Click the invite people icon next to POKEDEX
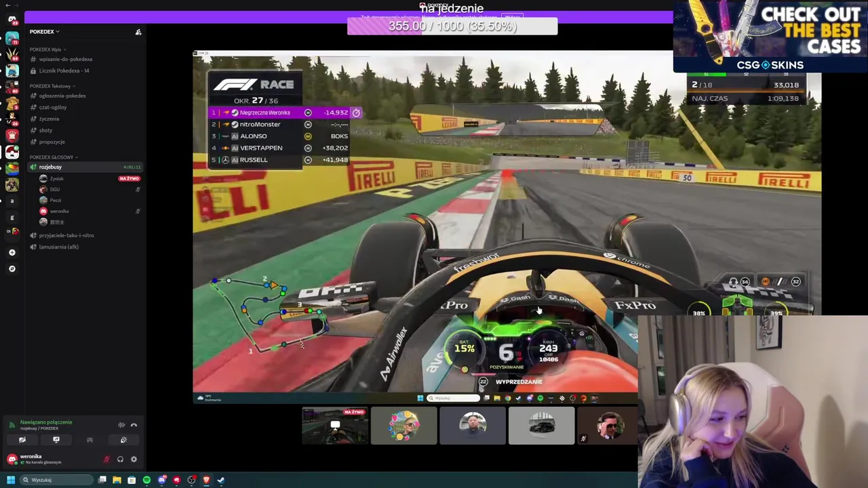Image resolution: width=868 pixels, height=488 pixels. pyautogui.click(x=138, y=32)
